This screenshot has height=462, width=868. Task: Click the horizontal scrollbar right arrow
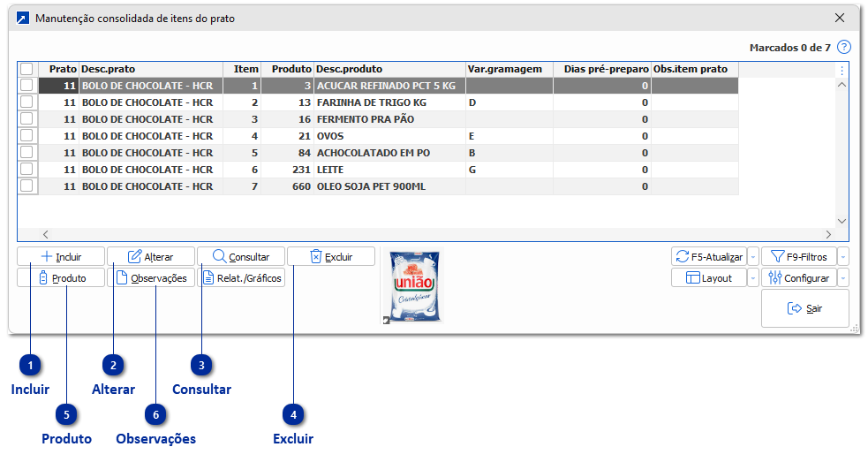pyautogui.click(x=828, y=234)
